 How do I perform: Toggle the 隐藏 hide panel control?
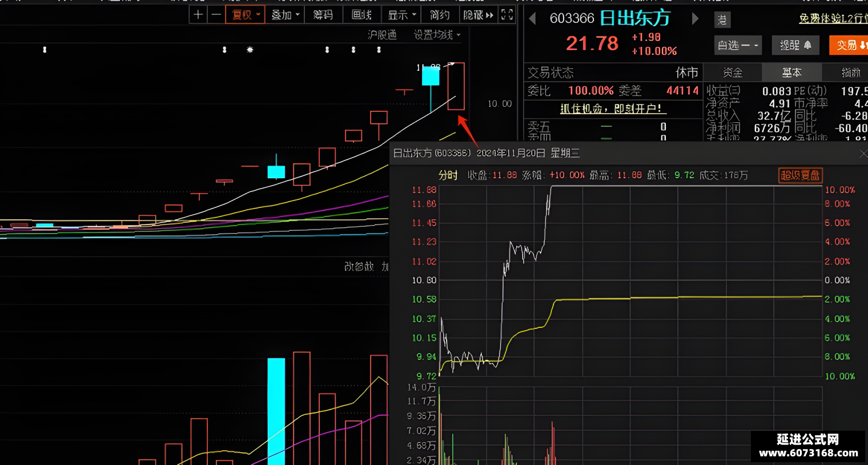click(478, 15)
